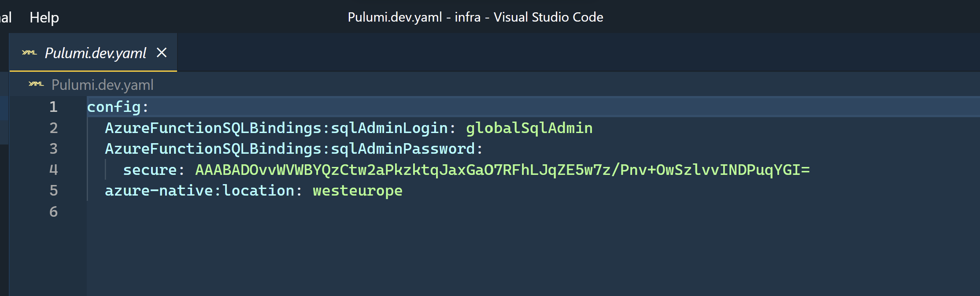Click the globalSqlAdmin value

pos(529,128)
